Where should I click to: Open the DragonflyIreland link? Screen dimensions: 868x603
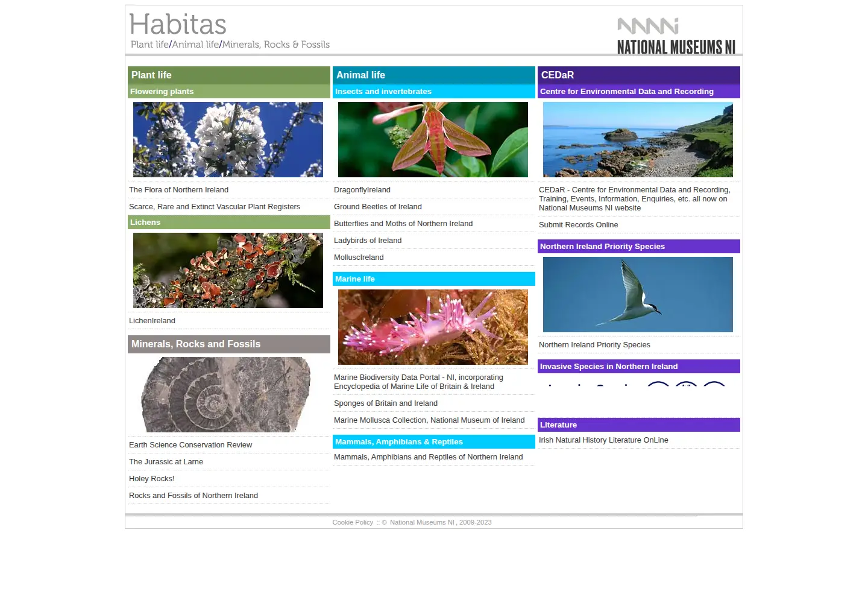pyautogui.click(x=362, y=190)
